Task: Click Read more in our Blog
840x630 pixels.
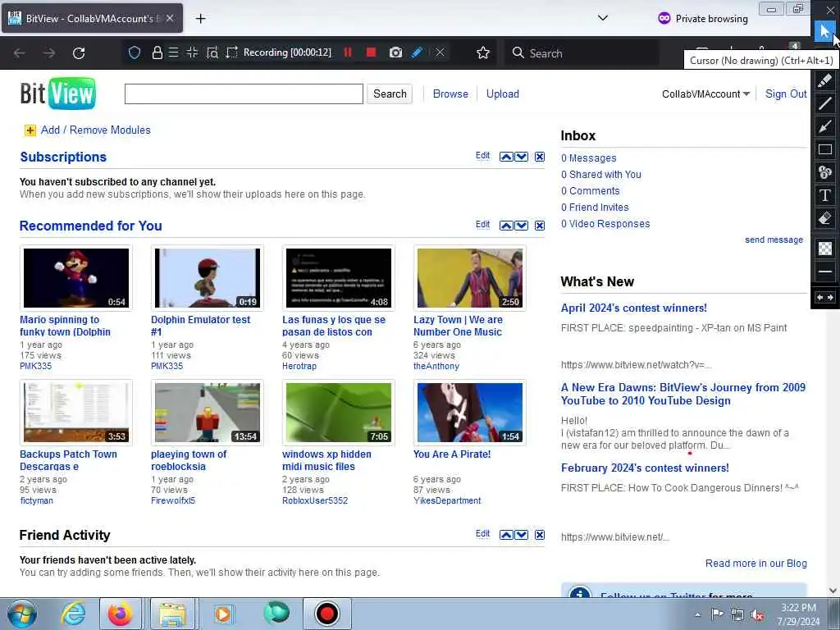Action: point(756,564)
